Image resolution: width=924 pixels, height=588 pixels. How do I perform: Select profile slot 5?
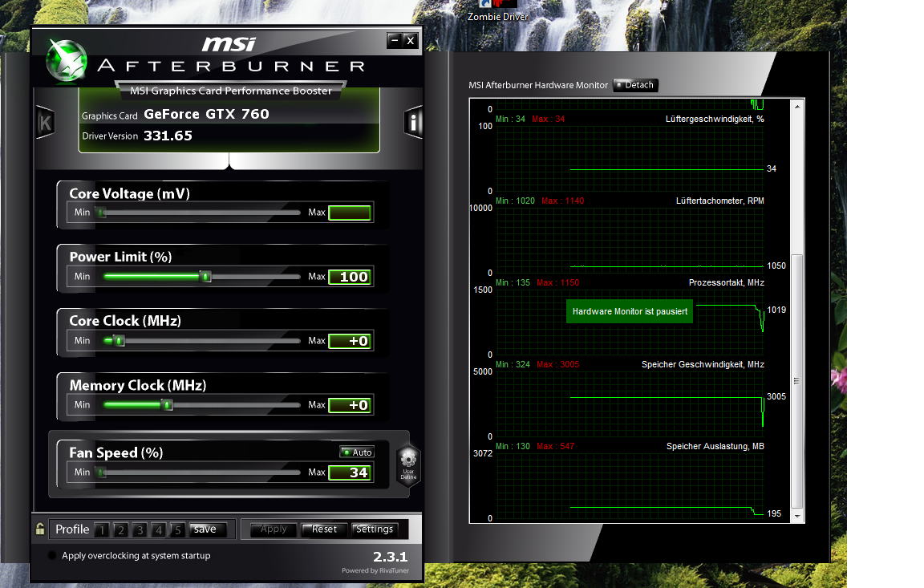point(177,529)
